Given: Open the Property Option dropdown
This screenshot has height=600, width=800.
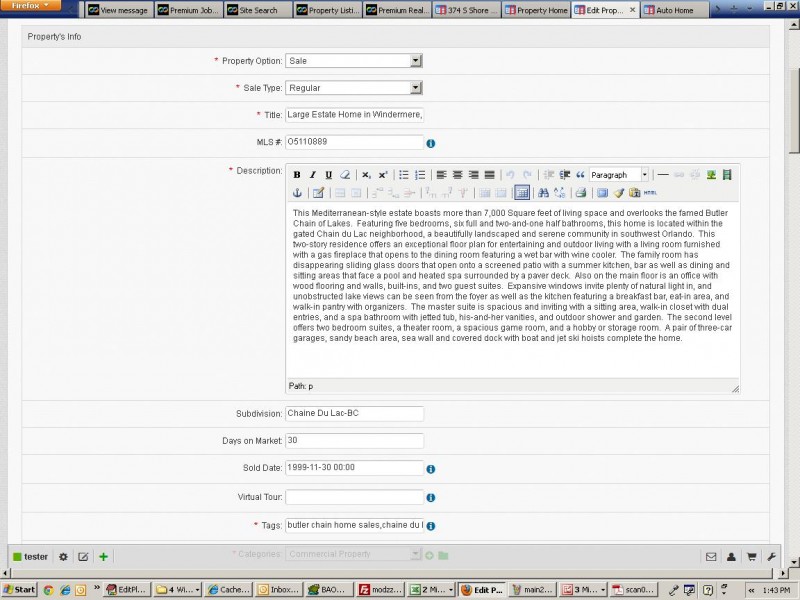Looking at the screenshot, I should (354, 61).
